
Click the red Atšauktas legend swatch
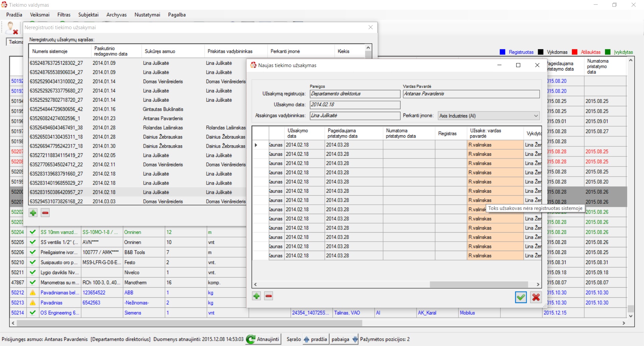574,52
